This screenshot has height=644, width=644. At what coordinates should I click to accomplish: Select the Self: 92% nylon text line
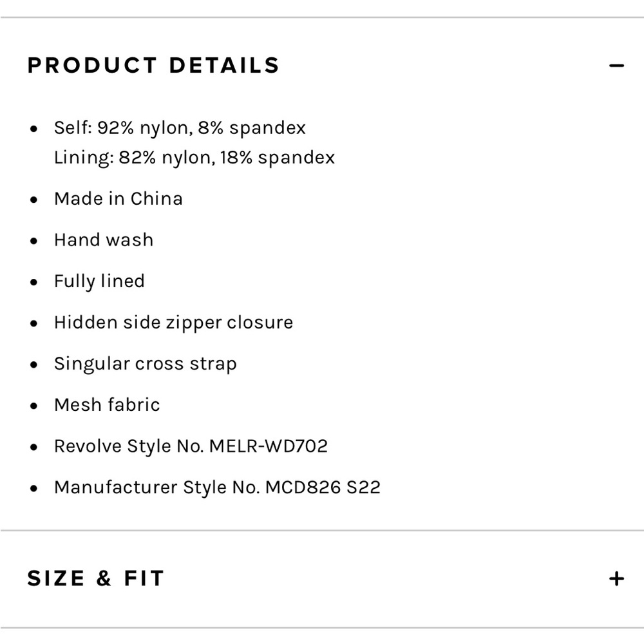point(180,128)
